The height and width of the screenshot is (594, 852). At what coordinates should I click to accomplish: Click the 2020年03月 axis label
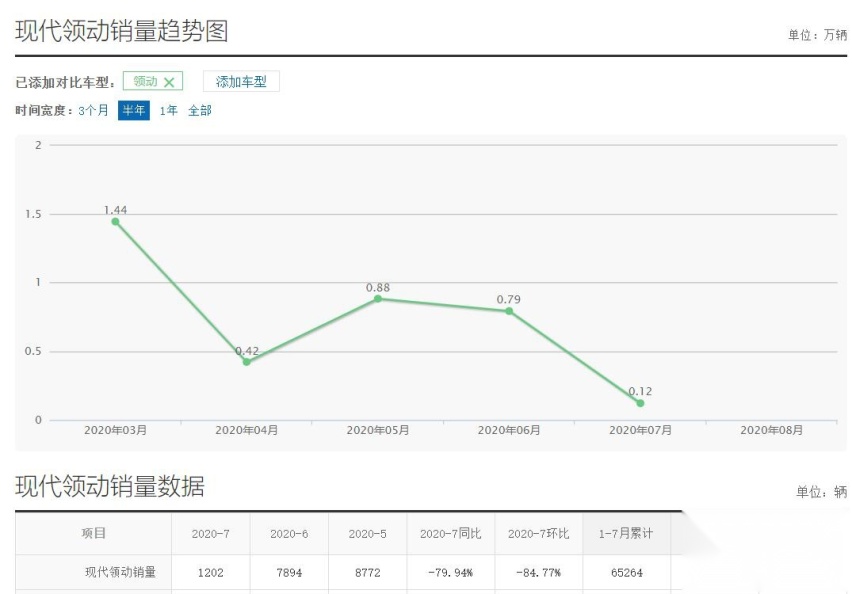(x=115, y=430)
